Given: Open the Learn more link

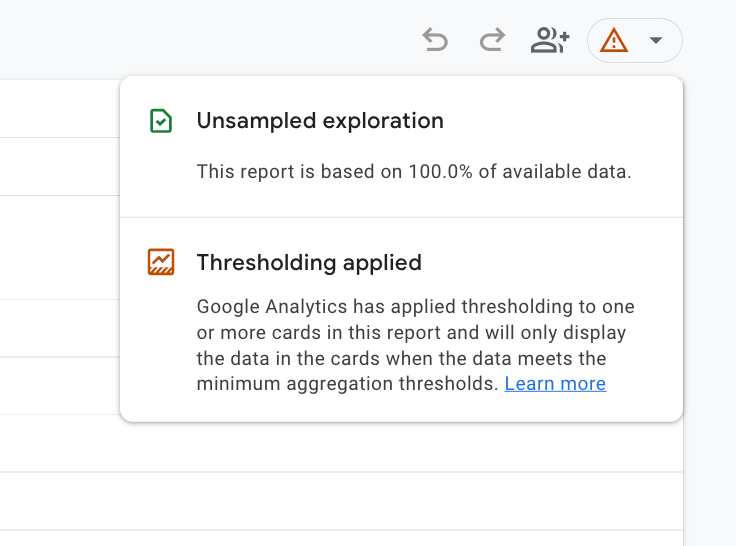Looking at the screenshot, I should pos(555,384).
